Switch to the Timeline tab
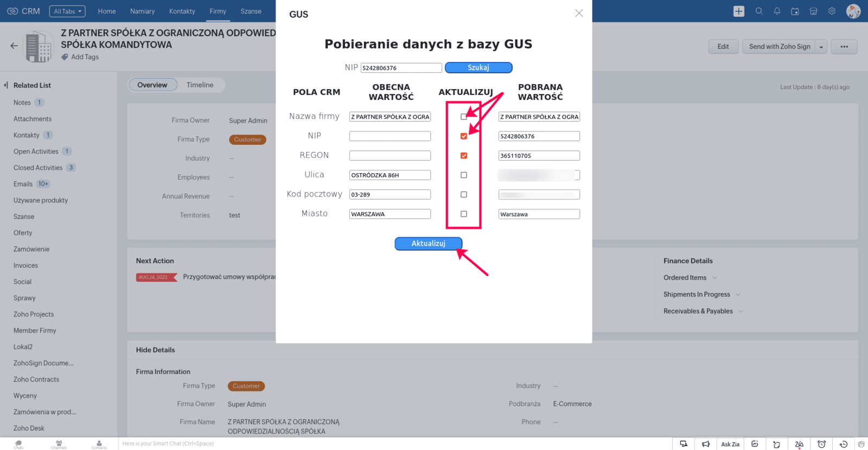Screen dimensions: 868x450 click(200, 85)
